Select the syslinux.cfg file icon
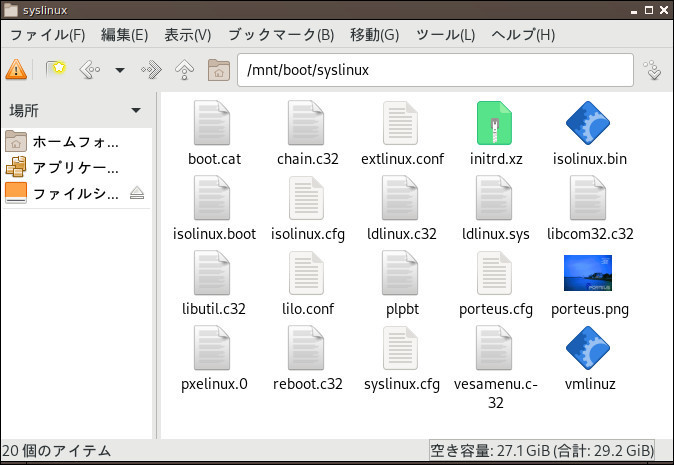674x465 pixels. [x=400, y=347]
